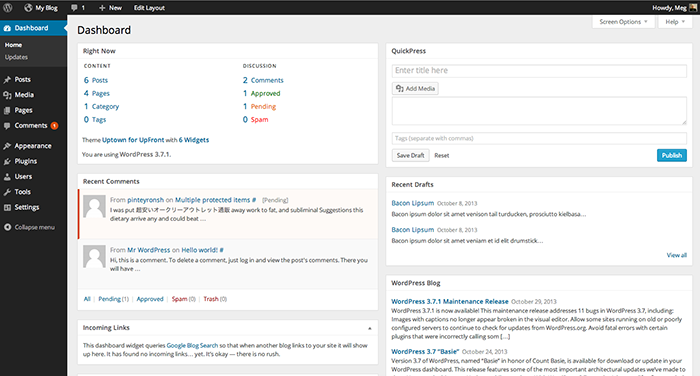The width and height of the screenshot is (700, 376).
Task: Click the QuickPress title input field
Action: click(x=539, y=71)
